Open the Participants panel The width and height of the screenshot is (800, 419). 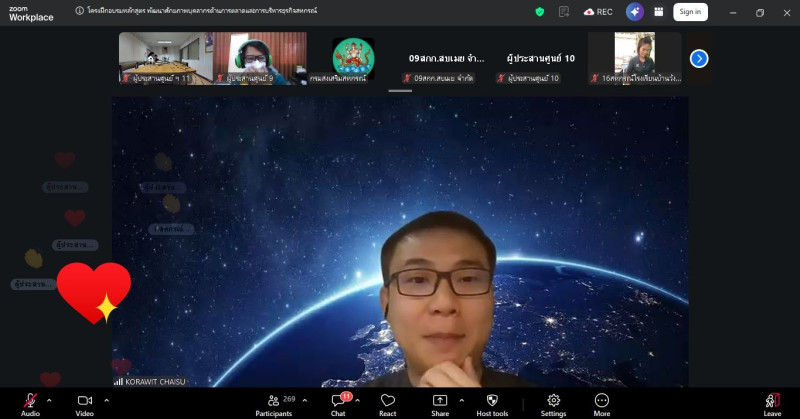click(x=273, y=401)
